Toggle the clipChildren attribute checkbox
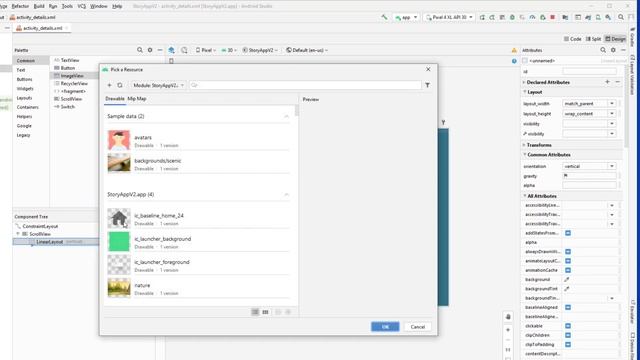This screenshot has height=360, width=640. click(568, 335)
